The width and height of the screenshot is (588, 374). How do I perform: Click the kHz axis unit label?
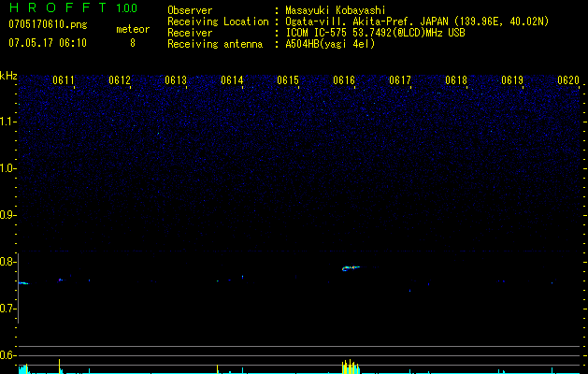coord(8,76)
